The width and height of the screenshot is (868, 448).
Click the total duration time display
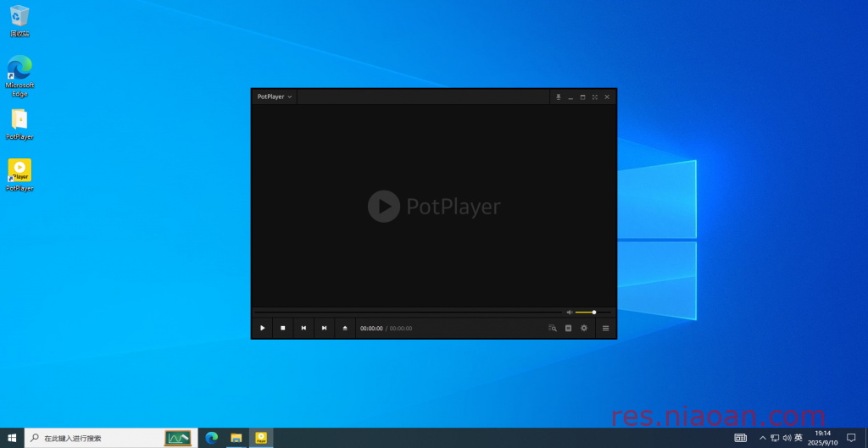click(x=401, y=329)
